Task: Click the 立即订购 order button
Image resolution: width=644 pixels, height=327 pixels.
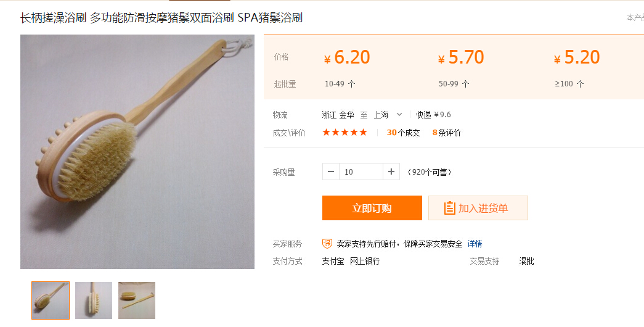Action: pyautogui.click(x=372, y=208)
